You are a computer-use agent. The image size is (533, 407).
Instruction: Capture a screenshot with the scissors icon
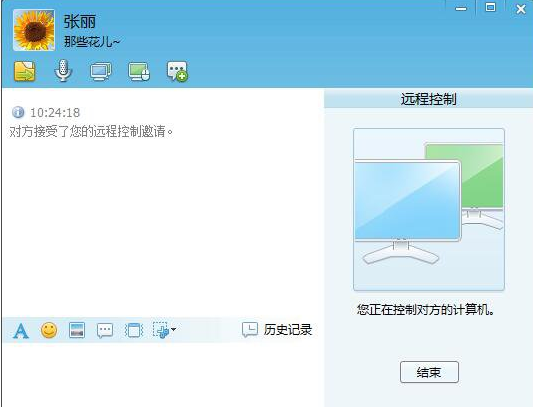[160, 330]
